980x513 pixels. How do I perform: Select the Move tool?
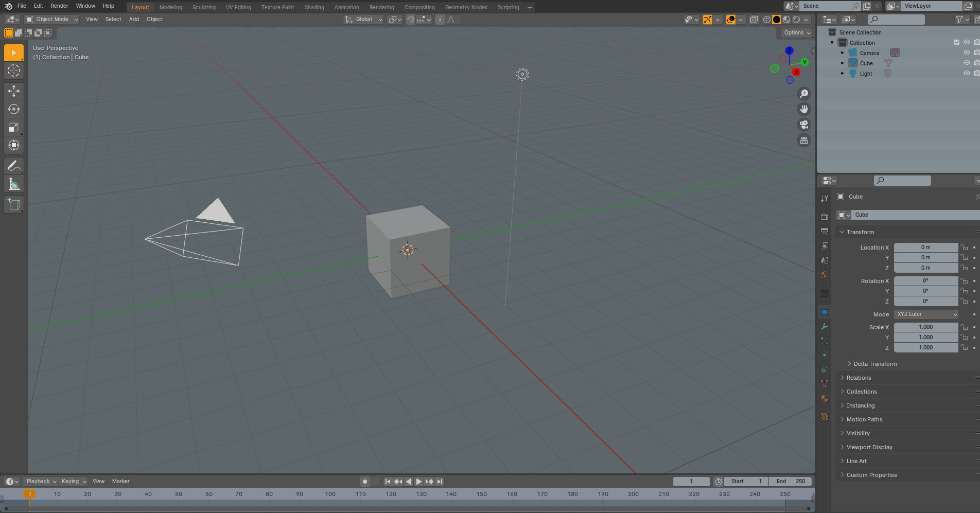[x=14, y=91]
